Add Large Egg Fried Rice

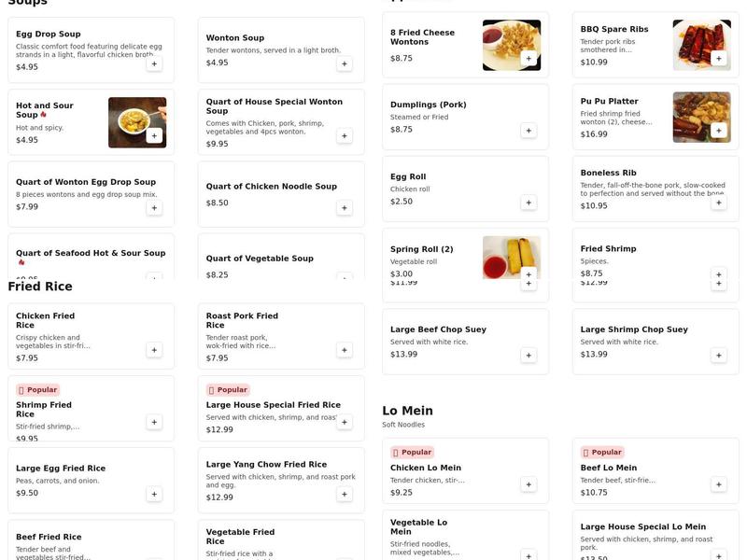pyautogui.click(x=154, y=494)
